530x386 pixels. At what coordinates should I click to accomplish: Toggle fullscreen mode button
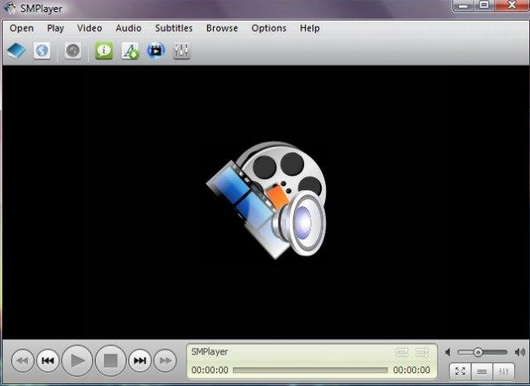[x=460, y=371]
